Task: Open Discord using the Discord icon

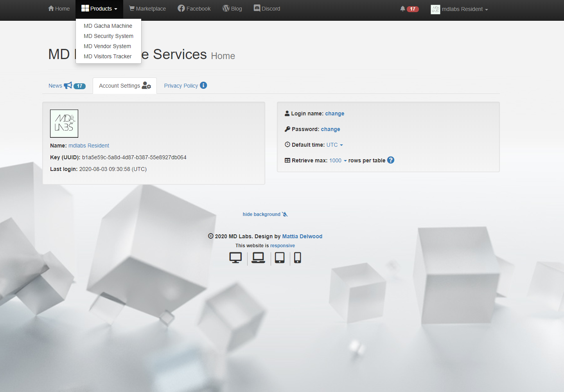Action: point(257,7)
